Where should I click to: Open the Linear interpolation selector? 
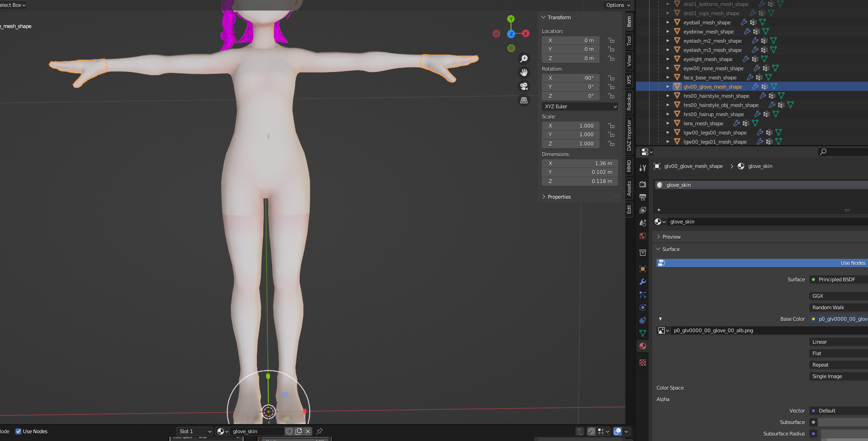click(839, 342)
